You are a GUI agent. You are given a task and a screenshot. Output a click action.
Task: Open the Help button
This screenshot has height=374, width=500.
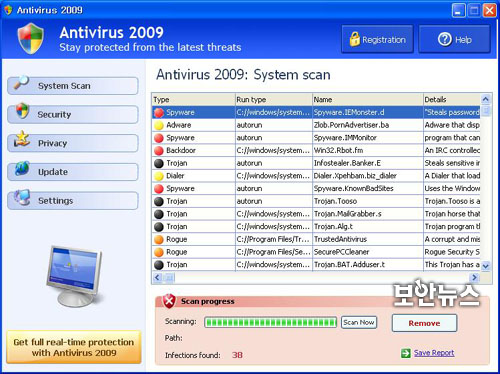455,39
